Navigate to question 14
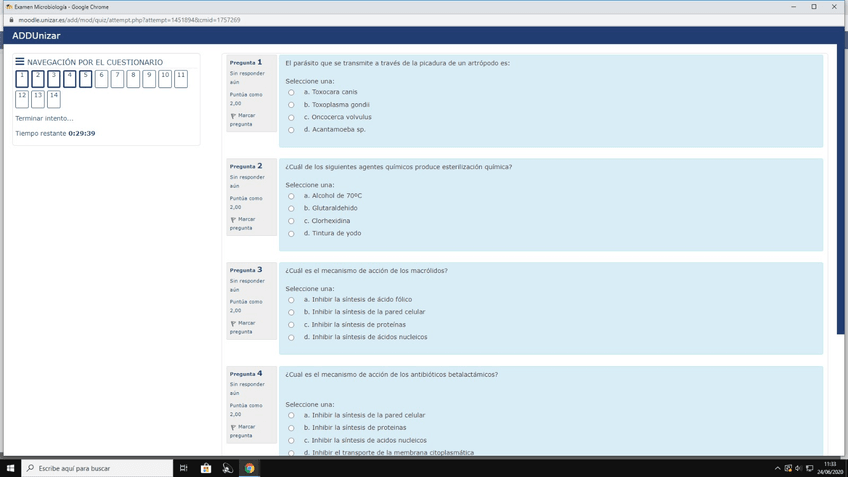Screen dimensions: 848x477 (x=54, y=99)
